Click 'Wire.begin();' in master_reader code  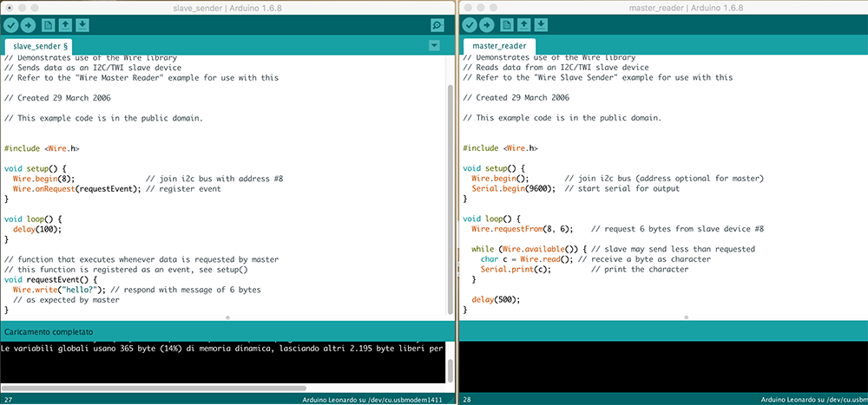[x=500, y=179]
